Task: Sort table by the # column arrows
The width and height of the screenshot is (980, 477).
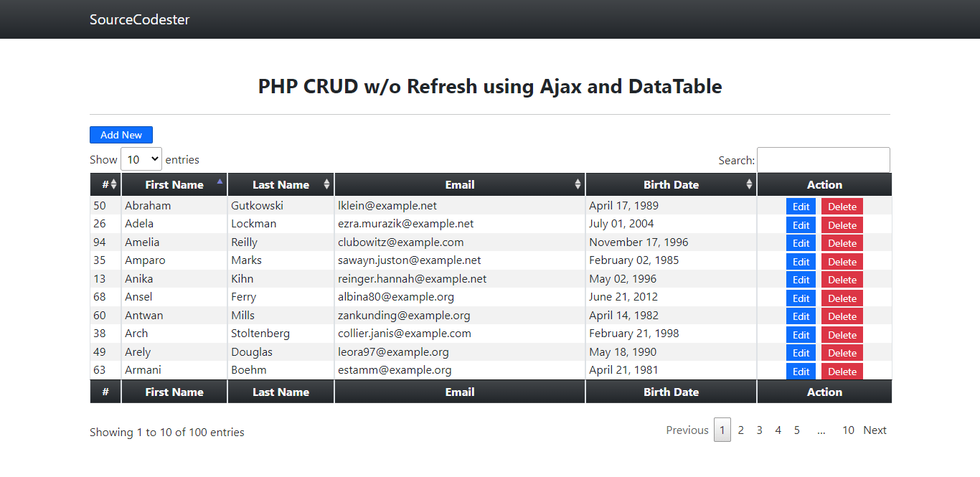Action: (113, 184)
